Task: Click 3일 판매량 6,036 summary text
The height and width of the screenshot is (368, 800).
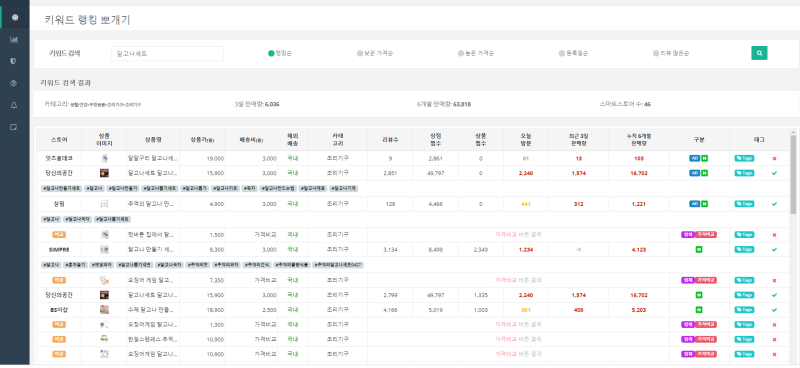Action: click(257, 104)
